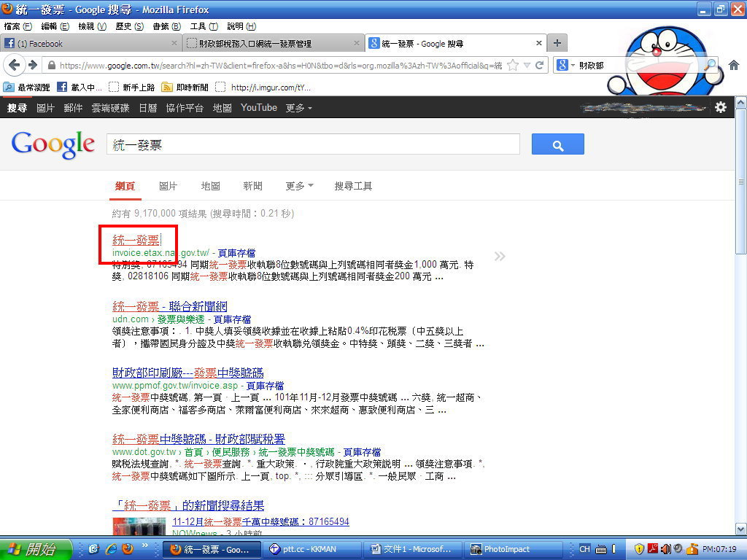Open Firefox home page via house icon

(x=734, y=65)
